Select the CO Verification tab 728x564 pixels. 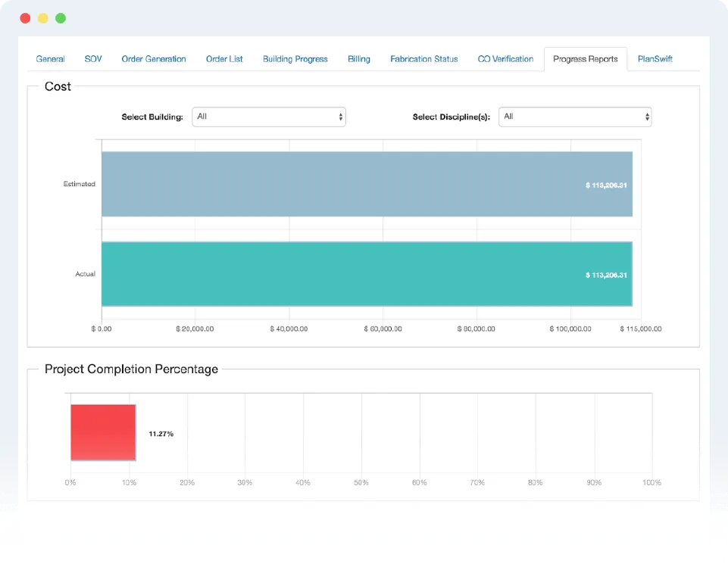point(505,59)
